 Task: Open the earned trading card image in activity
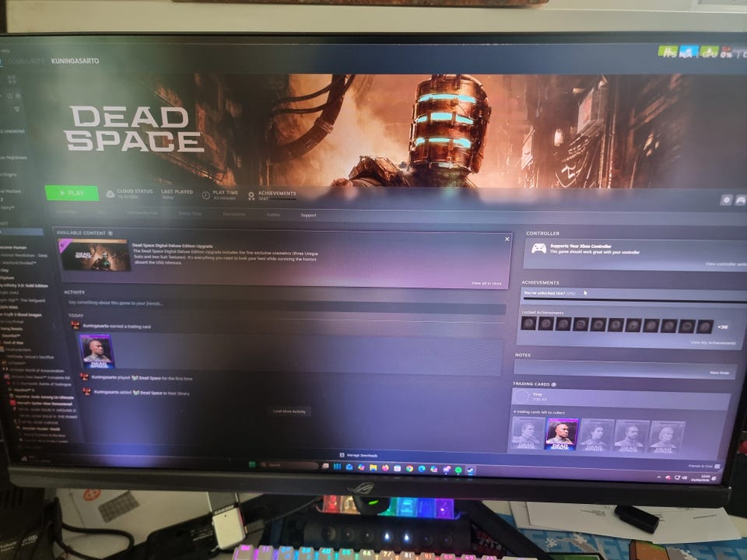[x=96, y=351]
